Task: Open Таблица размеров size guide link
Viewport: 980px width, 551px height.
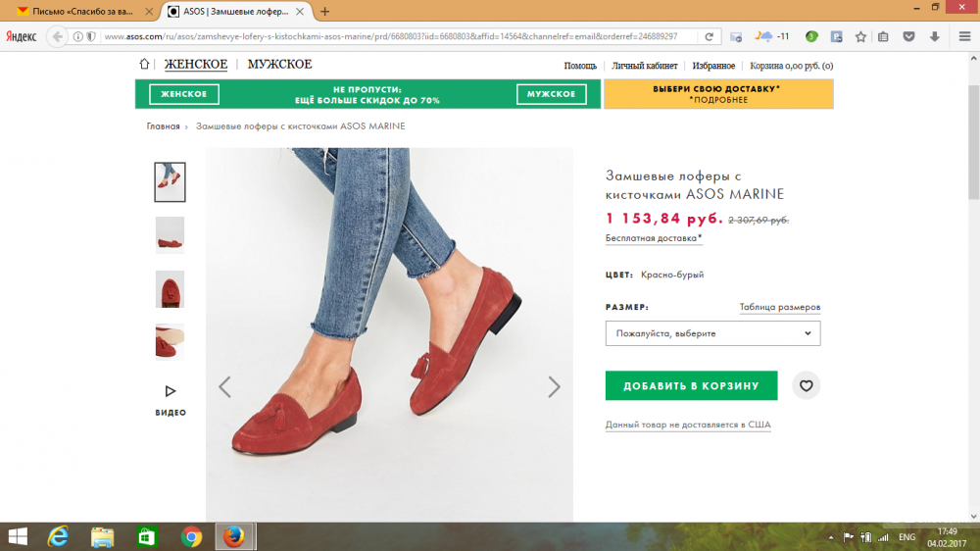Action: [x=779, y=307]
